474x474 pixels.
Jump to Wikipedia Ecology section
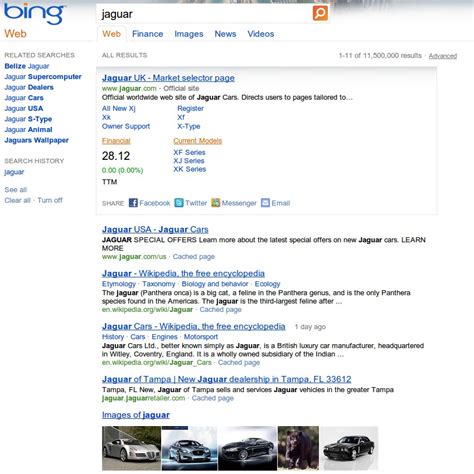click(267, 284)
